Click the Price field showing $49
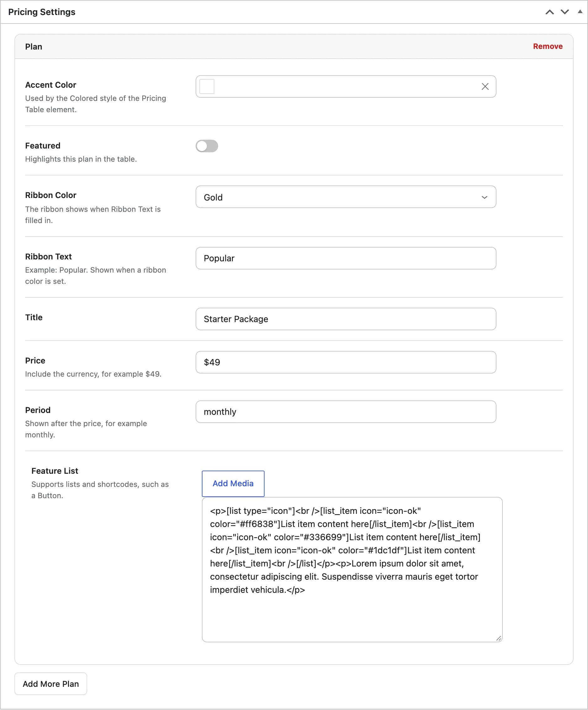The height and width of the screenshot is (710, 588). (x=346, y=362)
